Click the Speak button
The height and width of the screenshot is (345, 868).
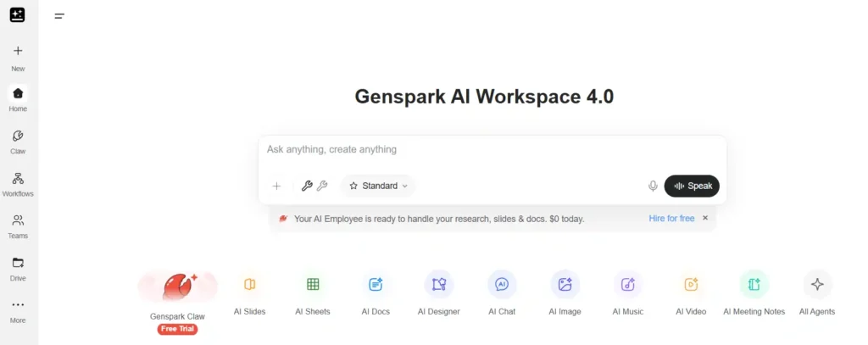coord(692,186)
